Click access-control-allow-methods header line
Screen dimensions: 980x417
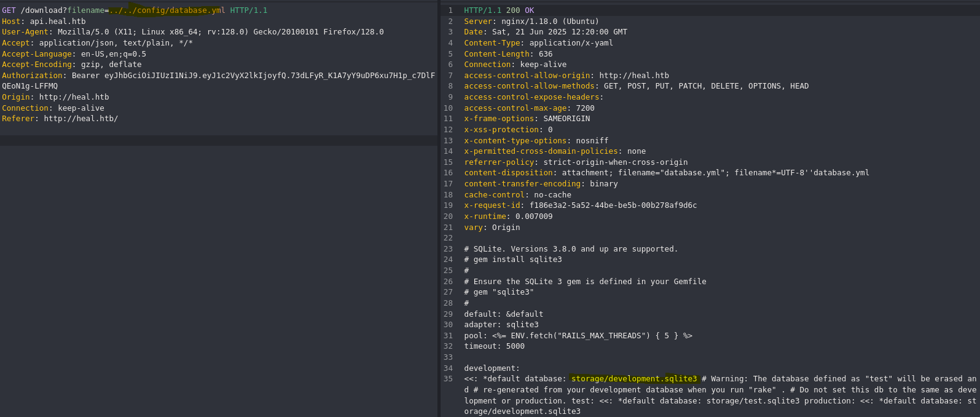pos(636,86)
